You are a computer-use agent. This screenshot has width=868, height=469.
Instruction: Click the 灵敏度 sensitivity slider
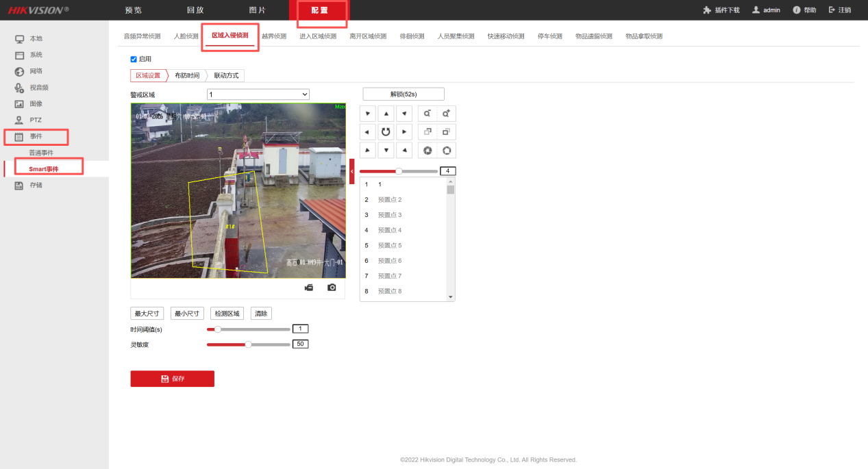point(248,344)
